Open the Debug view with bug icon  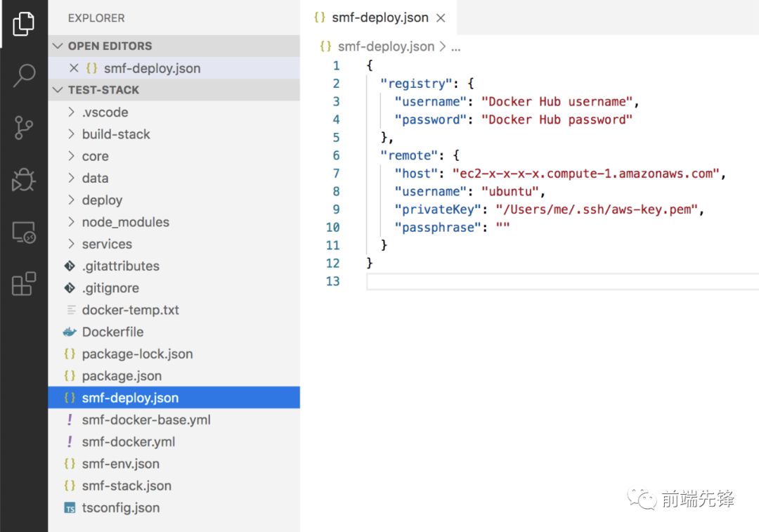23,180
